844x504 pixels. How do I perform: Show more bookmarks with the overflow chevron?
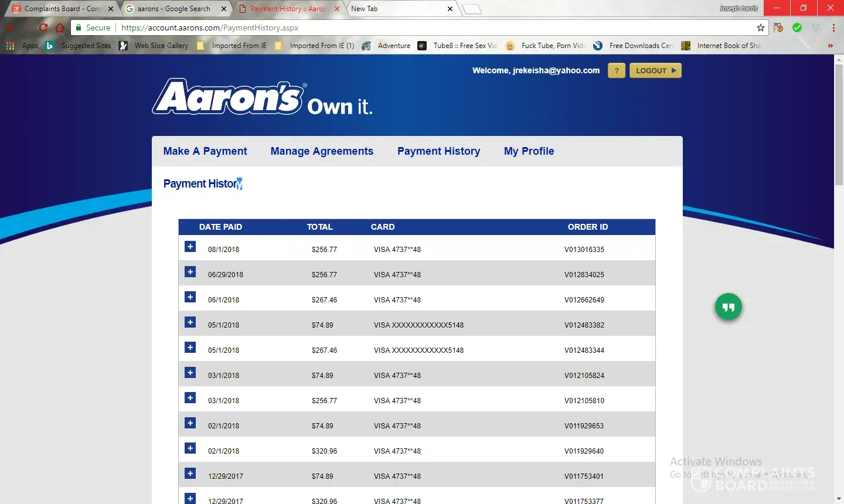830,46
